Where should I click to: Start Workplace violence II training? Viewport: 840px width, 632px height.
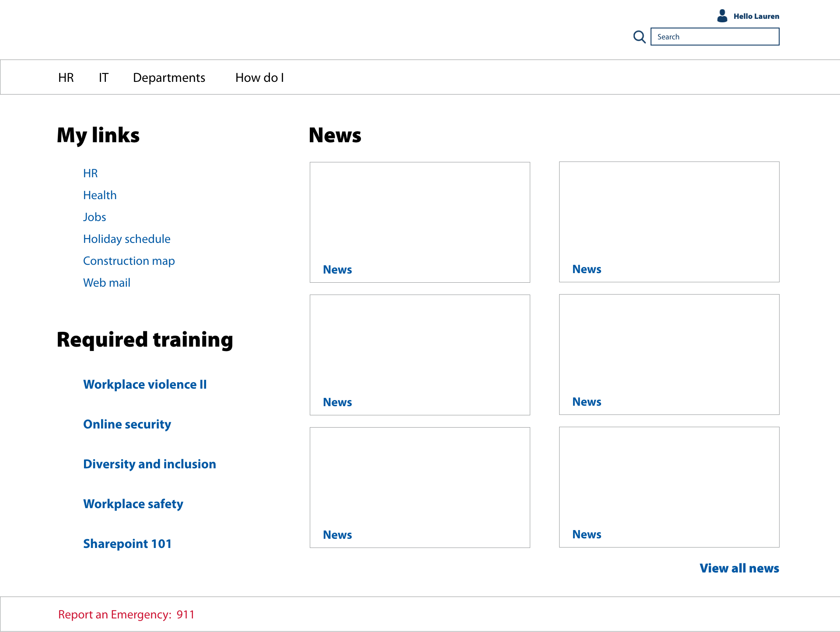tap(145, 384)
